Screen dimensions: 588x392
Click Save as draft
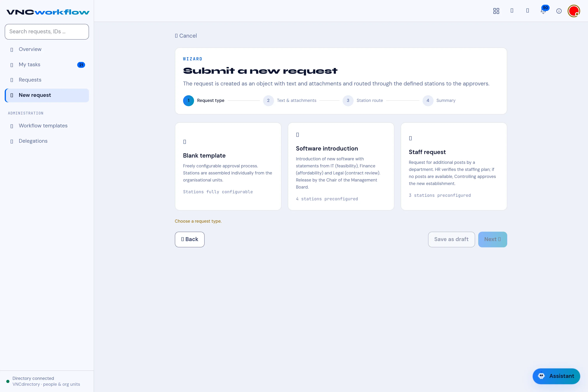click(452, 240)
